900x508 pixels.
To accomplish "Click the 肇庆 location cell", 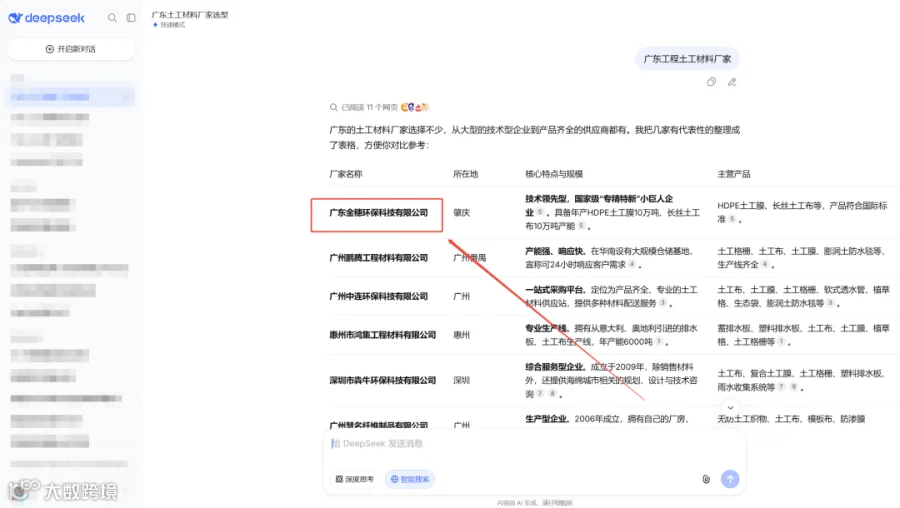I will pyautogui.click(x=461, y=212).
